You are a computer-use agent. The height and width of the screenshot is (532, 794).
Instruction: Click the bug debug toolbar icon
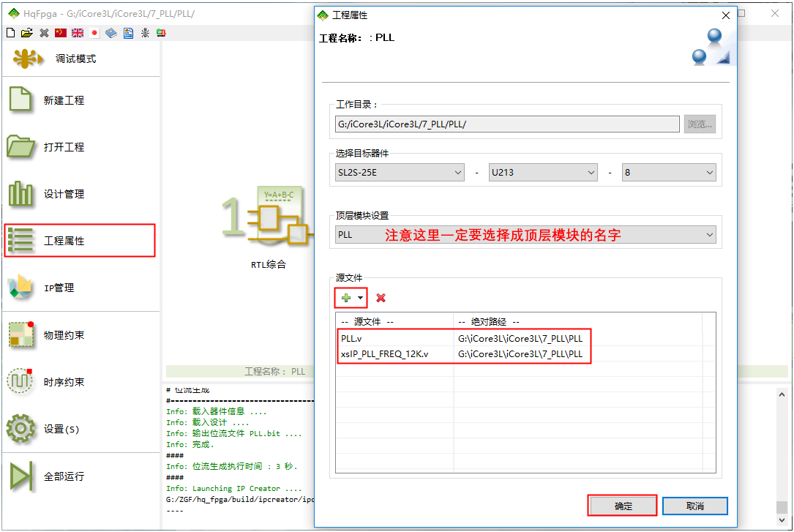145,33
